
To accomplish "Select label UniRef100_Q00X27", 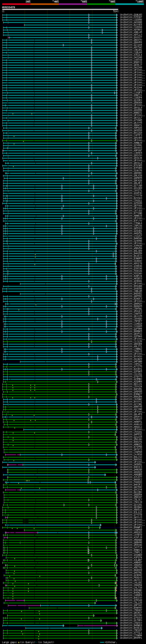I will click(131, 37).
